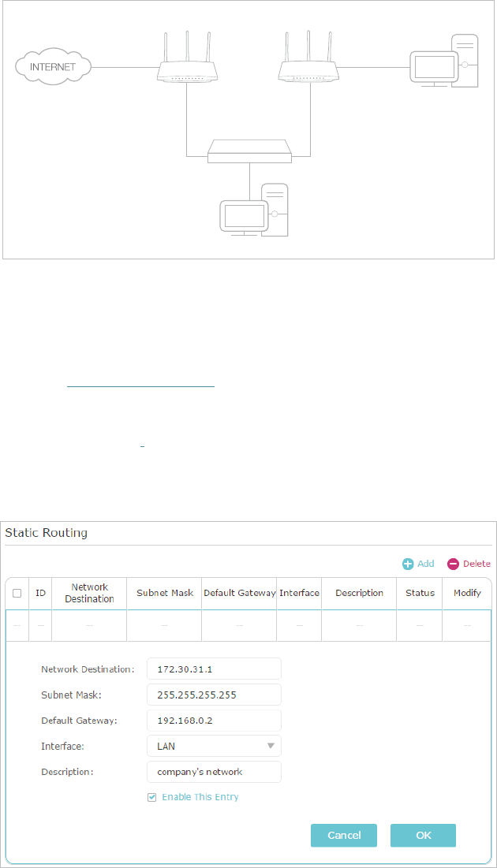Click the Description field with company's network
Image resolution: width=497 pixels, height=868 pixels.
(214, 772)
